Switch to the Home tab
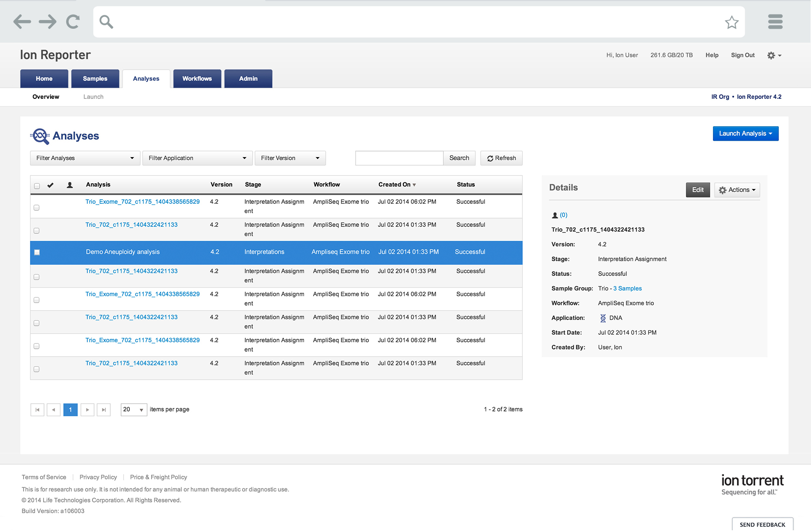The height and width of the screenshot is (532, 811). [44, 79]
